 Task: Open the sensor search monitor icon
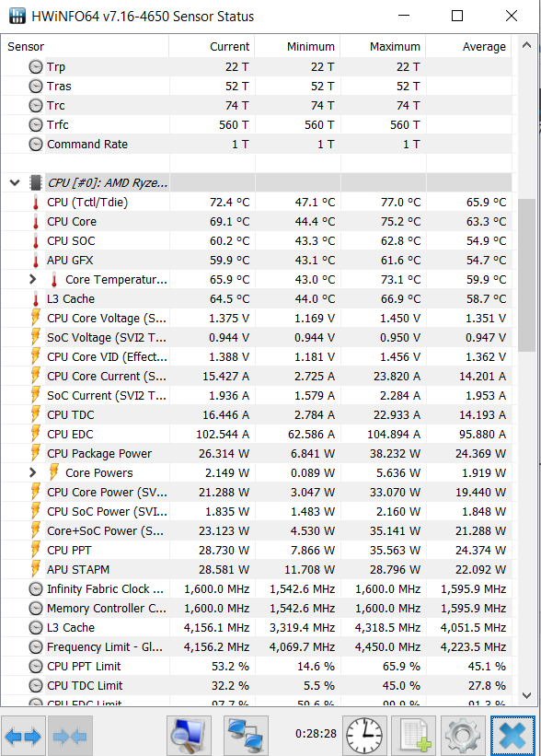tap(189, 736)
